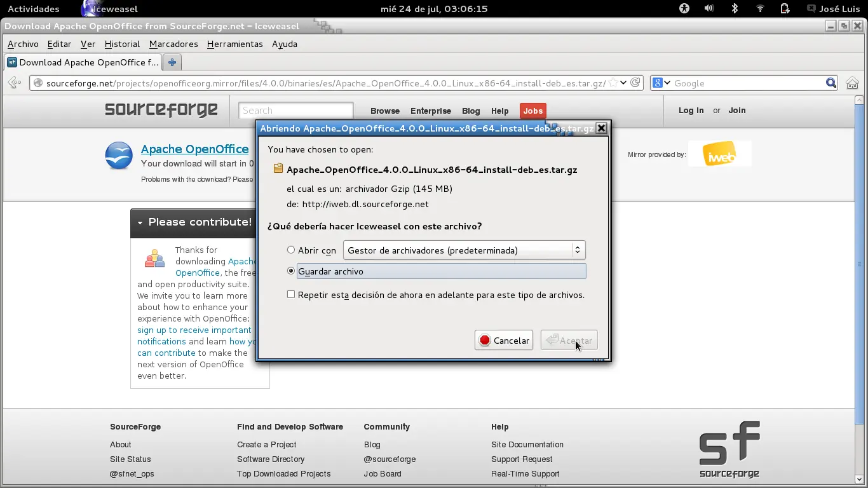Select the Download Apache OpenOffice tab

point(83,62)
